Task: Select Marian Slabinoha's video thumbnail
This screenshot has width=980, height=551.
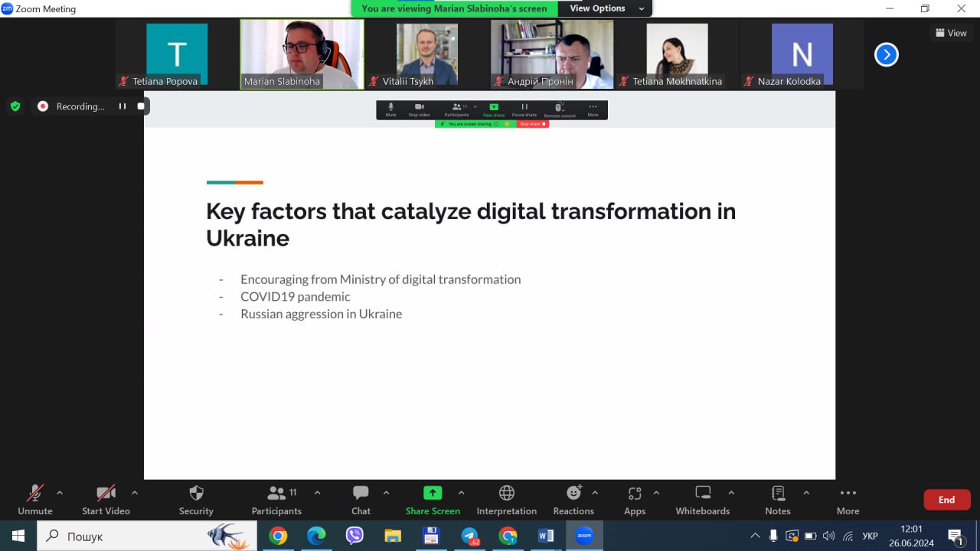Action: pyautogui.click(x=302, y=54)
